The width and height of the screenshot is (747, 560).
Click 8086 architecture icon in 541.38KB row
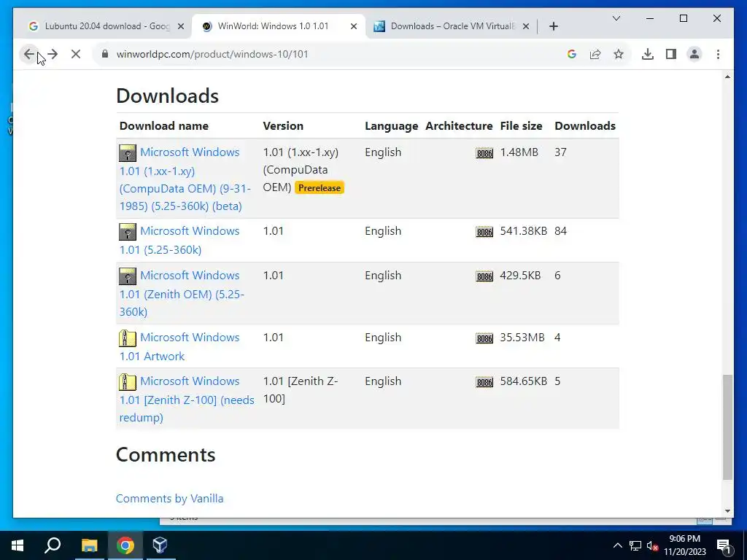tap(484, 232)
